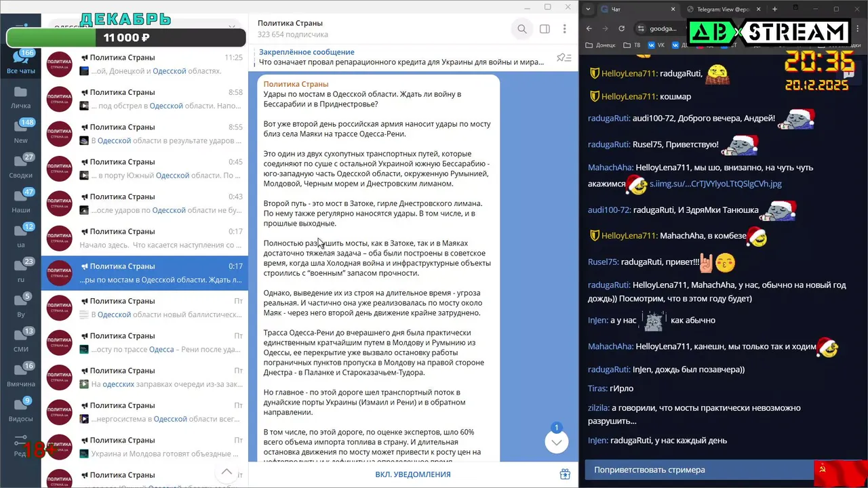Toggle the right sidebar panel icon in Telegram
868x488 pixels.
tap(545, 29)
